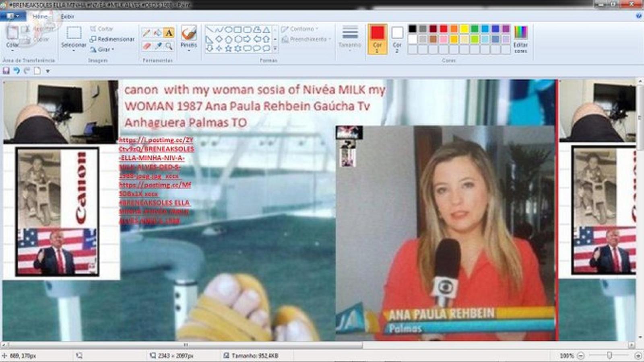Click the vertical scrollbar down arrow

[x=640, y=337]
